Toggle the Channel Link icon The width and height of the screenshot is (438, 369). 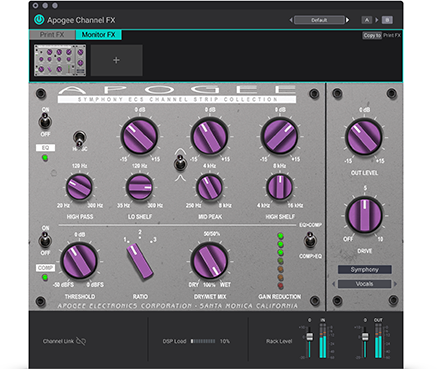tap(81, 341)
